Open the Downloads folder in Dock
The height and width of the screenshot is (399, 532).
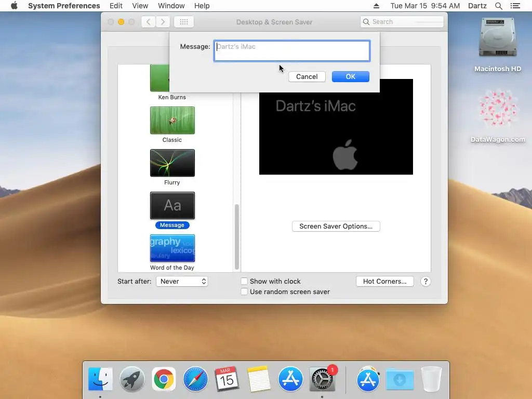coord(400,379)
